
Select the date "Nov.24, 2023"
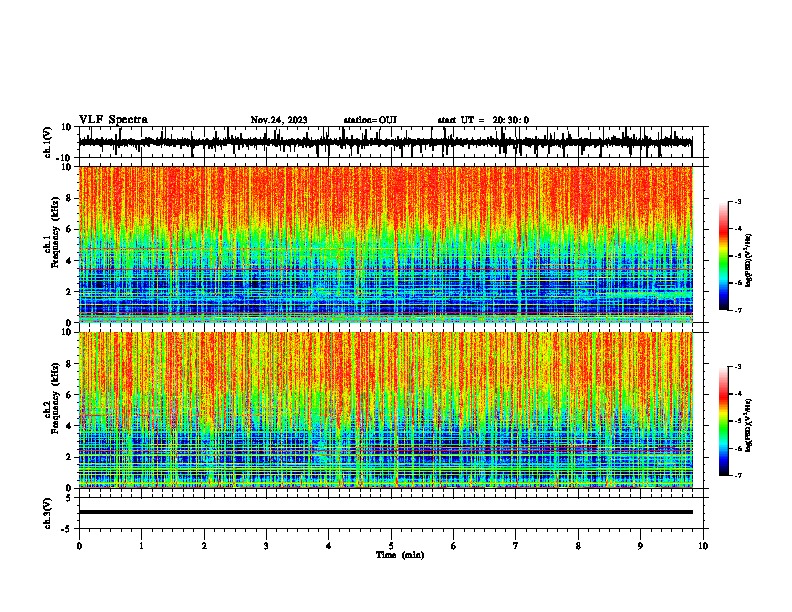pos(279,120)
